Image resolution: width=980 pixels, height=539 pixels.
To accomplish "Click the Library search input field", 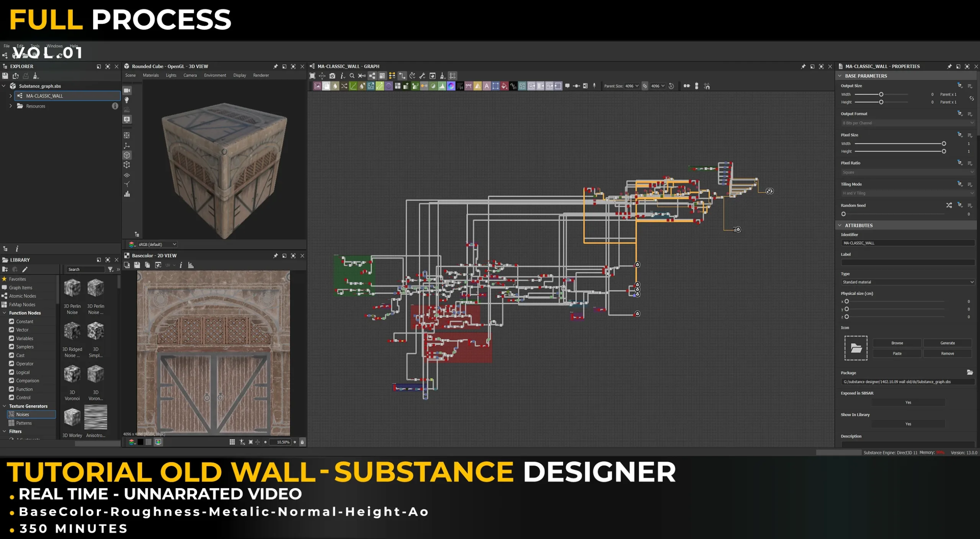I will tap(85, 269).
